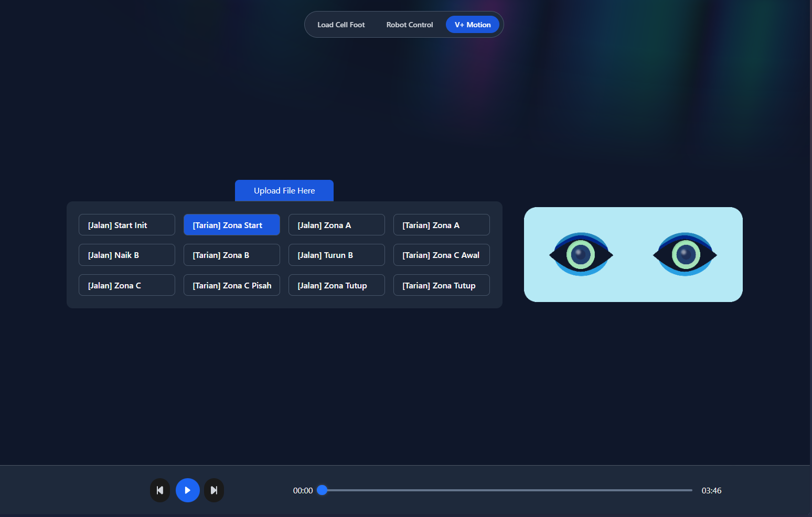The image size is (812, 517).
Task: Click the Upload File Here button
Action: pyautogui.click(x=284, y=191)
